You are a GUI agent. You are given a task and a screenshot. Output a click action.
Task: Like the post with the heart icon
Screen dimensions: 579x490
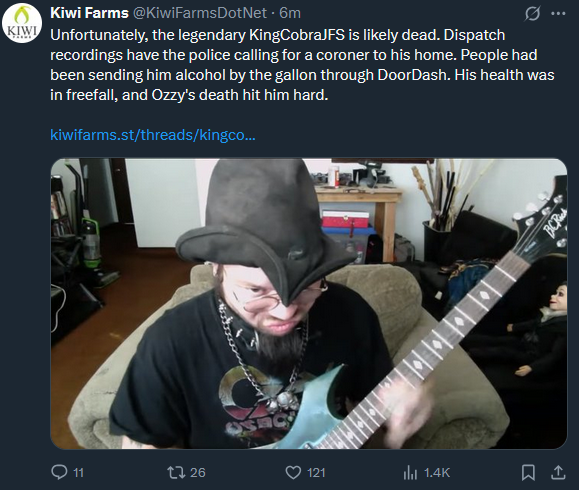click(x=293, y=472)
